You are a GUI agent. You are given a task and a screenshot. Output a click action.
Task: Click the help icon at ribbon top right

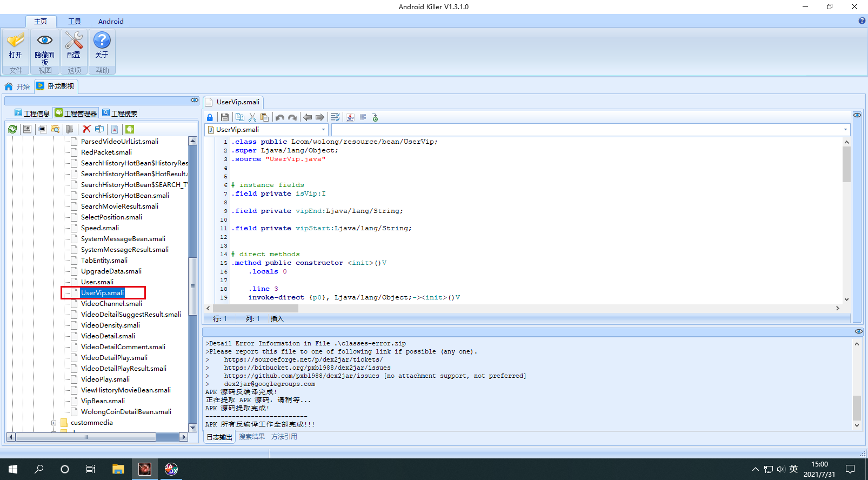click(x=862, y=21)
